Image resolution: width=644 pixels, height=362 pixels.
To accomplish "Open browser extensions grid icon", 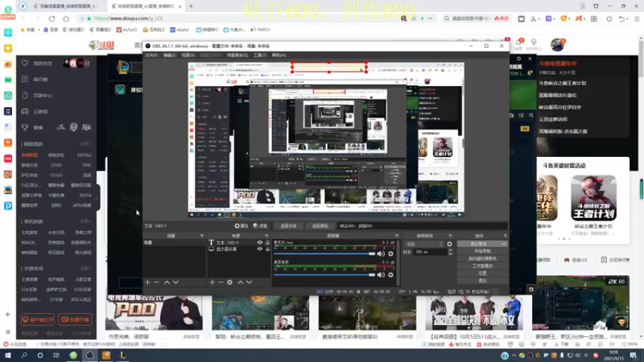I will point(594,19).
